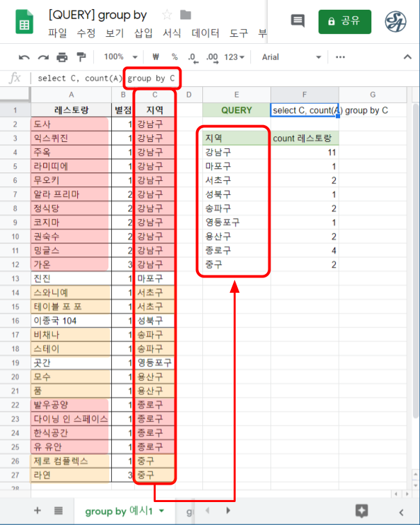The image size is (420, 525).
Task: Open the 도구 menu
Action: tap(239, 33)
